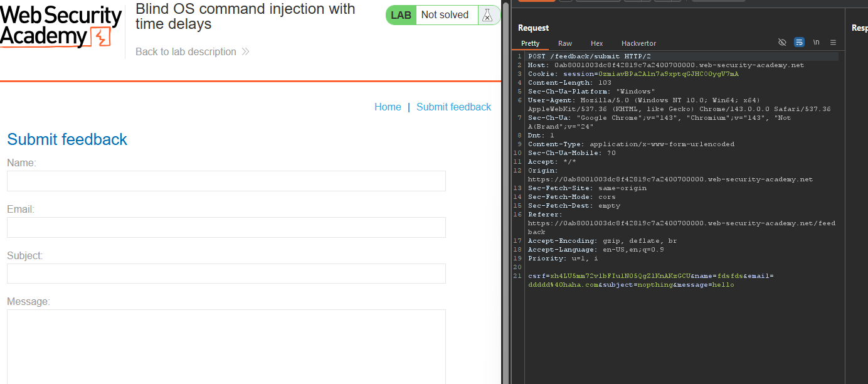Click the Content-Type header line
Image resolution: width=868 pixels, height=384 pixels.
631,144
